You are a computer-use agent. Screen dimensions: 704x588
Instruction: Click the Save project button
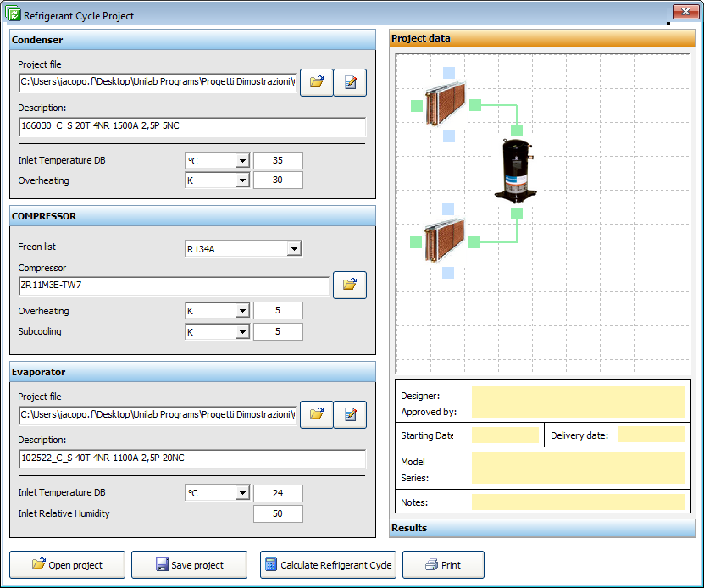tap(189, 565)
